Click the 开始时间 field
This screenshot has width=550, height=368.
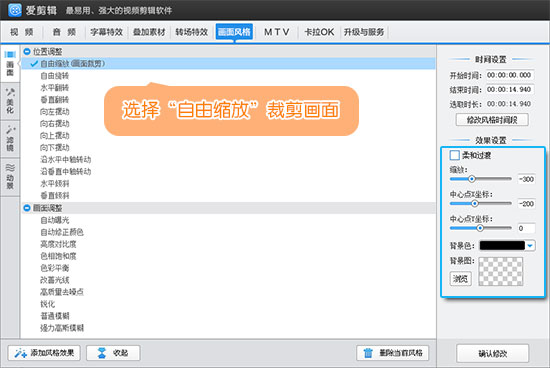tap(509, 75)
